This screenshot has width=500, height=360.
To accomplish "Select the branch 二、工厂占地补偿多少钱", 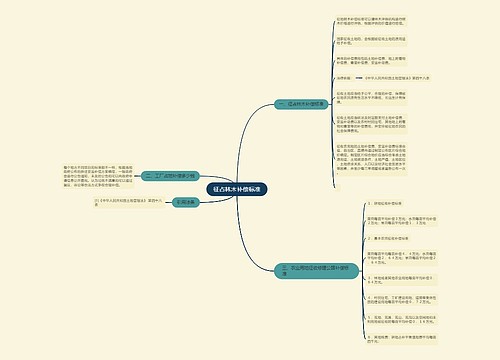I will pos(170,176).
